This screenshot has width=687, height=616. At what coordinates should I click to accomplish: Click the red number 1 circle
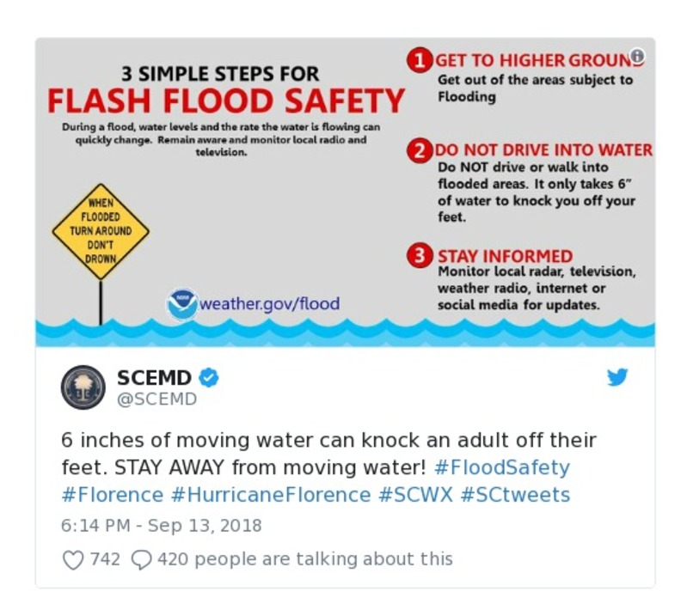(x=420, y=60)
